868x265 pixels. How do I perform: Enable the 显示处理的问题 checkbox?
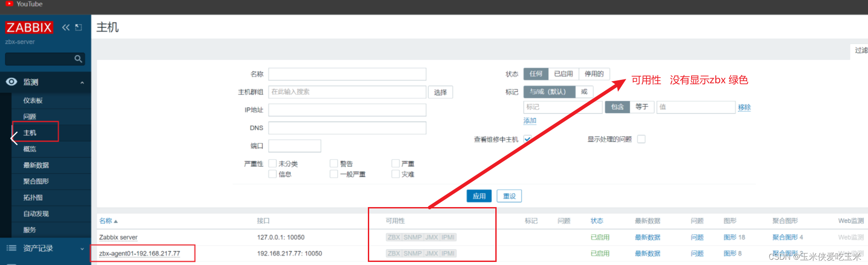pos(641,139)
